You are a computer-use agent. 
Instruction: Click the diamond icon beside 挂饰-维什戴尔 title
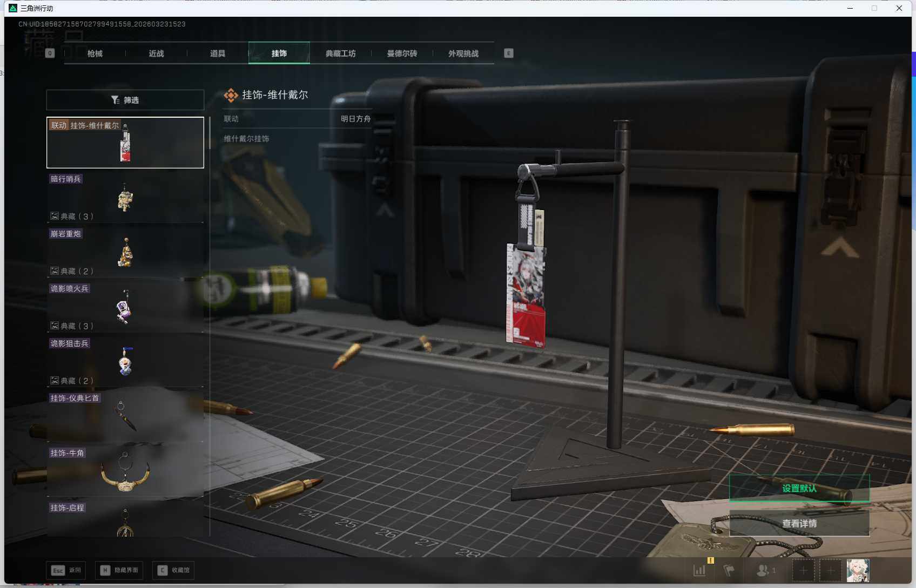[231, 94]
